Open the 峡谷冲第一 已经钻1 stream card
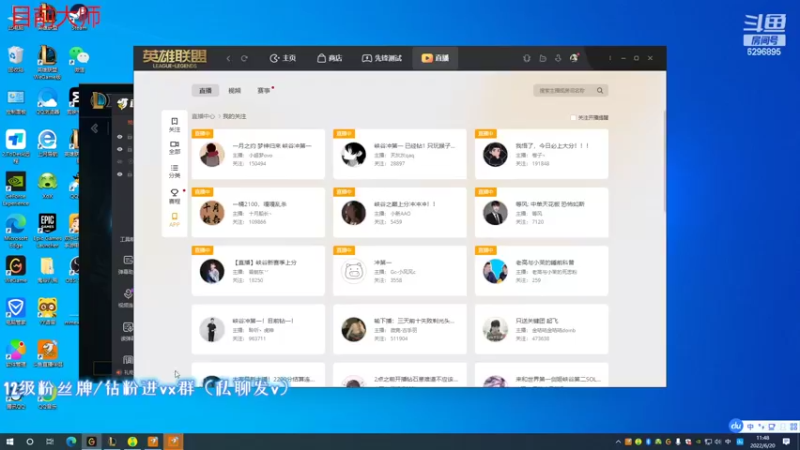This screenshot has height=450, width=800. point(399,154)
